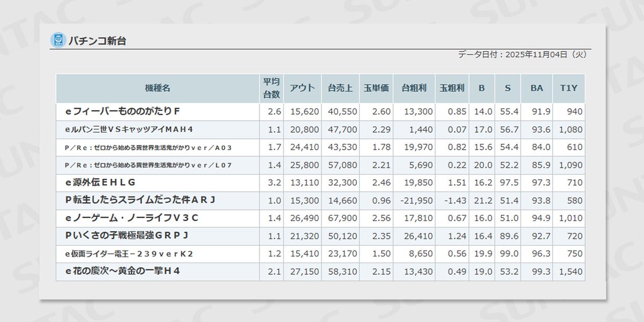644x322 pixels.
Task: Select machine ｅフィーバーもののがたりＦ
Action: (122, 112)
